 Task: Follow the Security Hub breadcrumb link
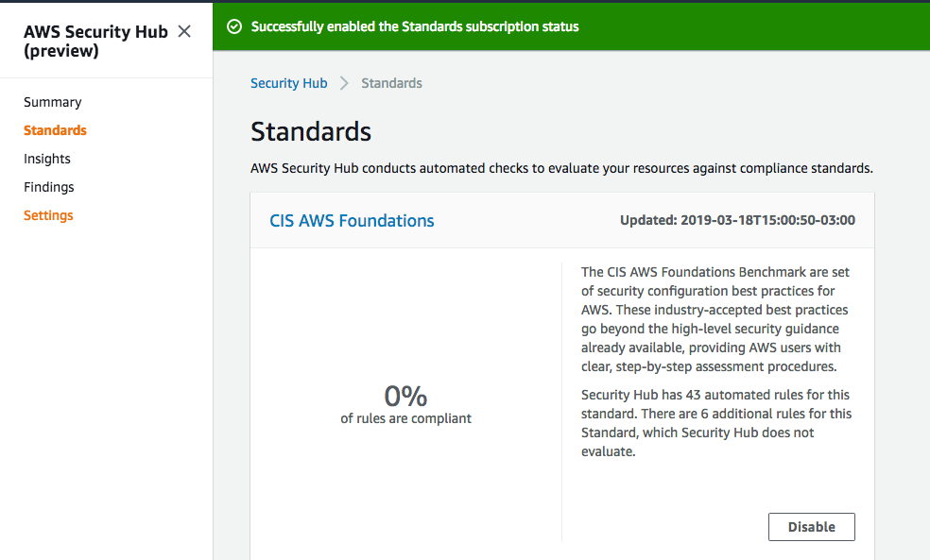[x=289, y=83]
